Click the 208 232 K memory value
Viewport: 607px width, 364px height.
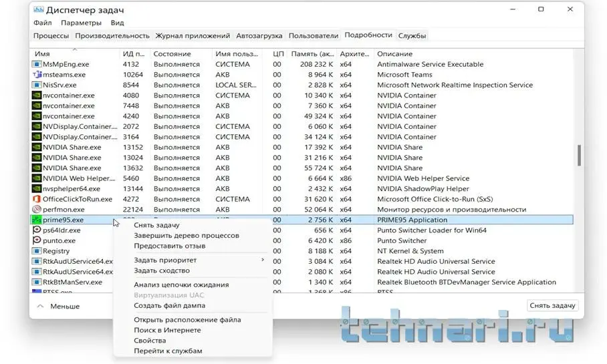click(316, 64)
